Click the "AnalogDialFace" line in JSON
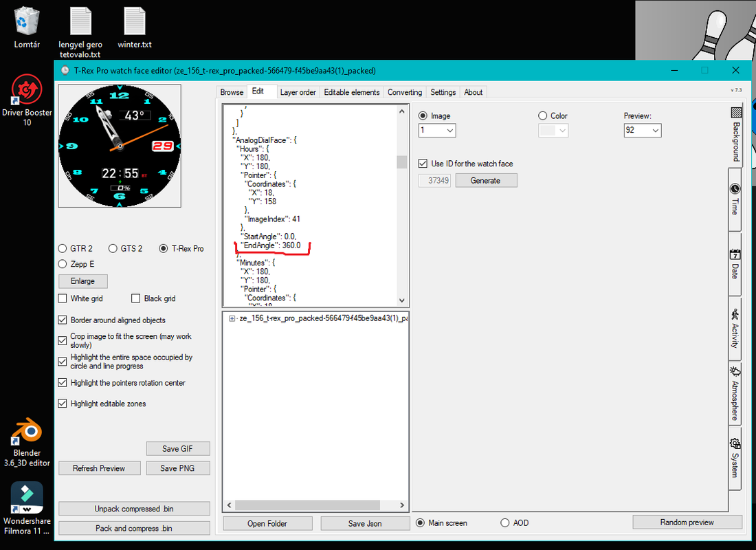The image size is (756, 550). coord(265,140)
